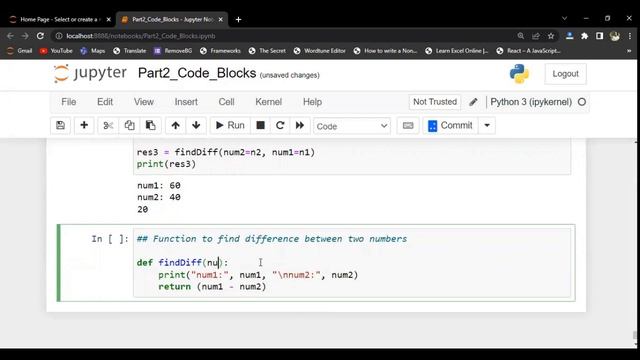This screenshot has height=360, width=640.
Task: Open browser zoom magnifier icon
Action: click(520, 36)
